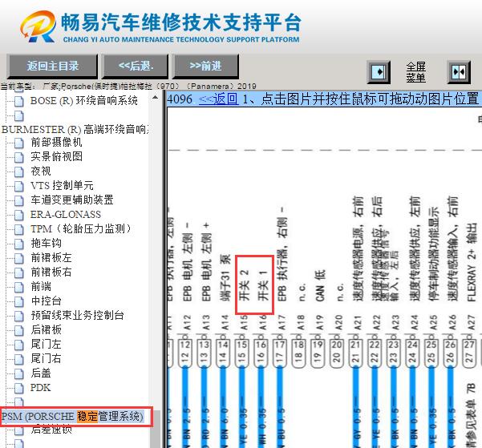This screenshot has height=448, width=482.
Task: Open 预留线束业务控制台 entry
Action: [x=77, y=315]
